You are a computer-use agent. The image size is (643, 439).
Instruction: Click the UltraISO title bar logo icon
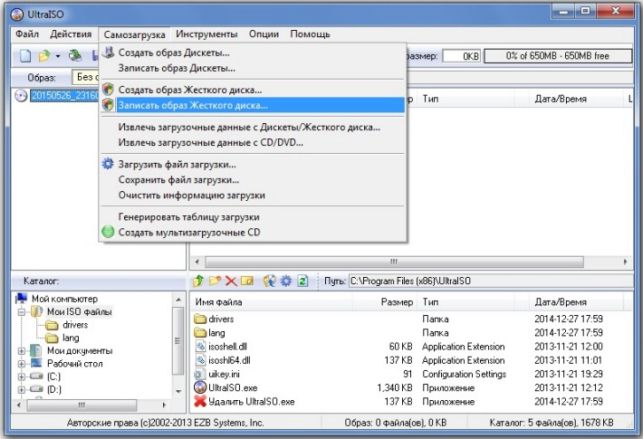point(17,14)
